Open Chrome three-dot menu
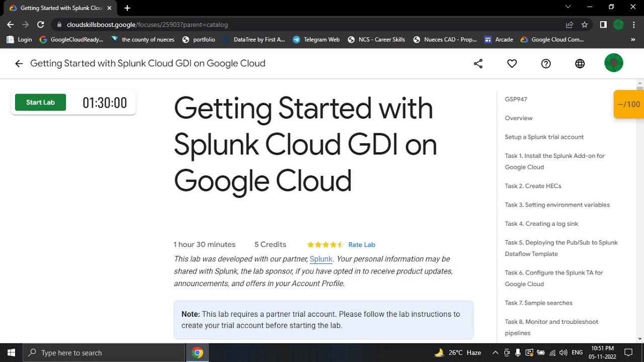 tap(634, 24)
